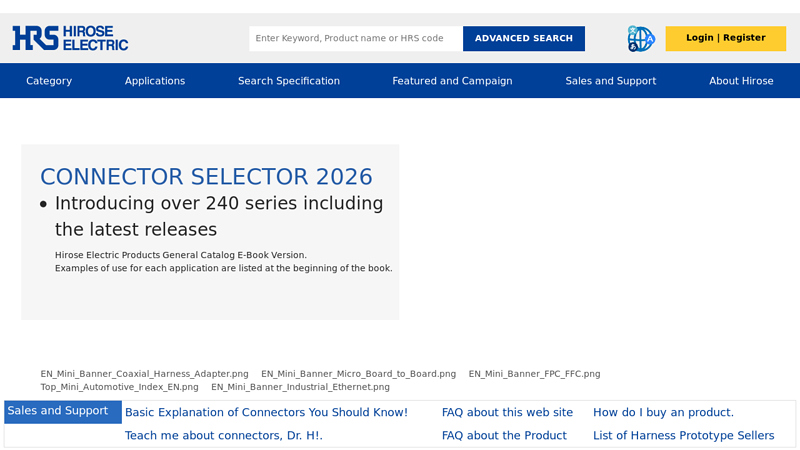This screenshot has height=450, width=800.
Task: Open the Connector Selector 2026 banner heading
Action: 206,177
